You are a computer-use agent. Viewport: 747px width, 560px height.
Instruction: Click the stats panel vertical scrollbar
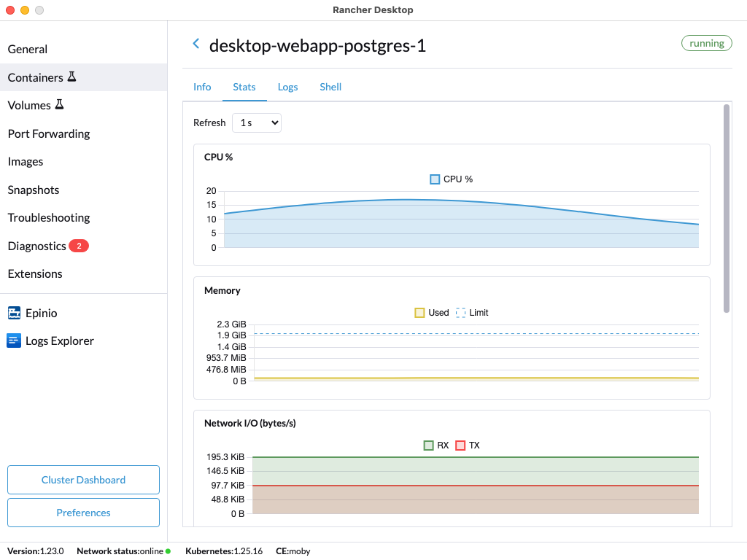coord(727,208)
